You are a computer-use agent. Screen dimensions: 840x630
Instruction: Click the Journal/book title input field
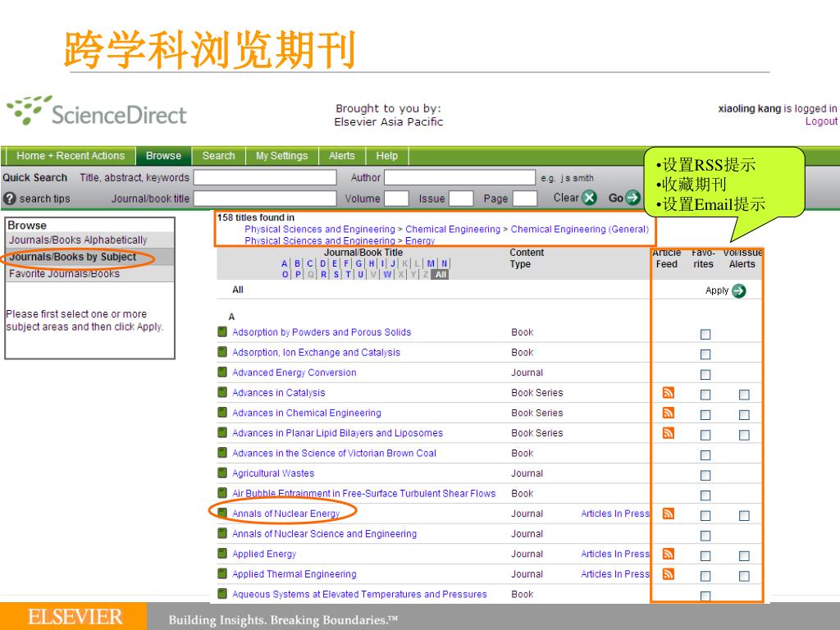click(265, 199)
